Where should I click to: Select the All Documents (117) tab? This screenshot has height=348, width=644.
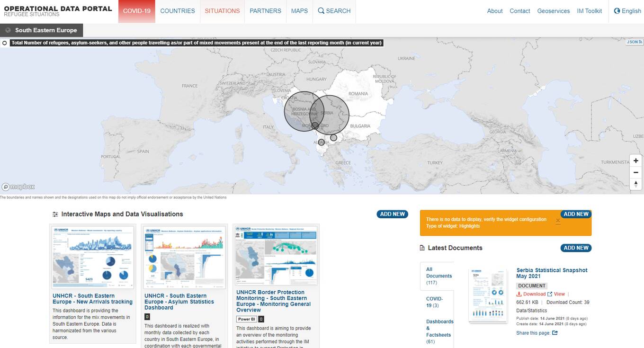pyautogui.click(x=437, y=276)
